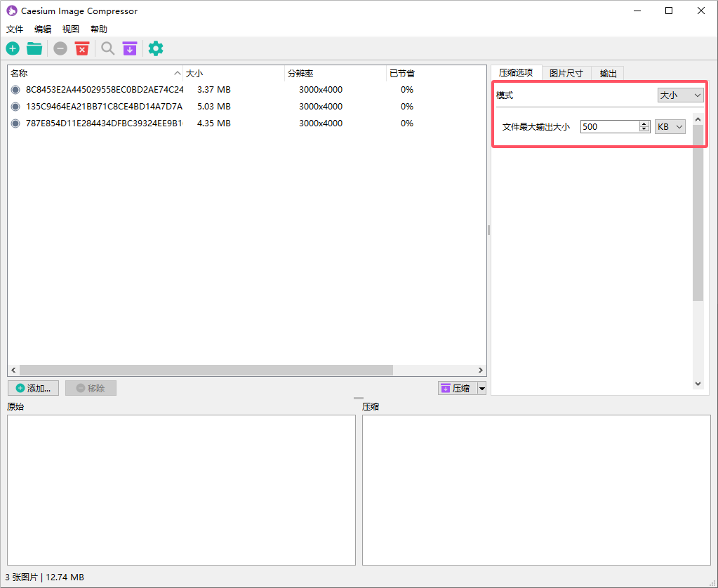Image resolution: width=718 pixels, height=588 pixels.
Task: Click the gray remove item toolbar icon
Action: pos(60,48)
